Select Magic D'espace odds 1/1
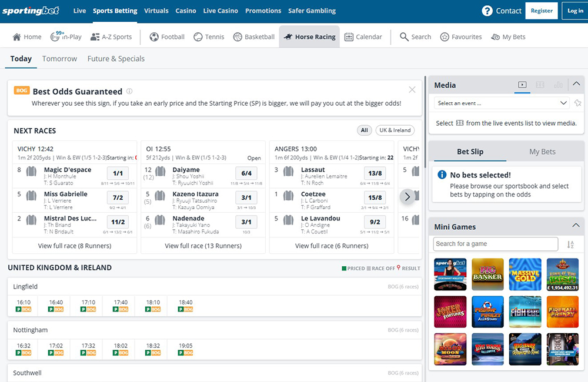The width and height of the screenshot is (588, 382). click(x=118, y=173)
